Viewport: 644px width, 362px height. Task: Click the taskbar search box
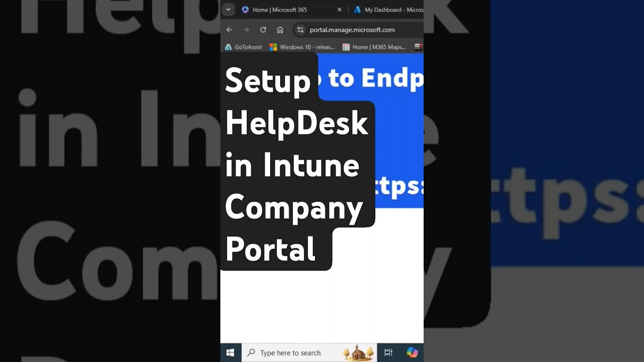[310, 353]
